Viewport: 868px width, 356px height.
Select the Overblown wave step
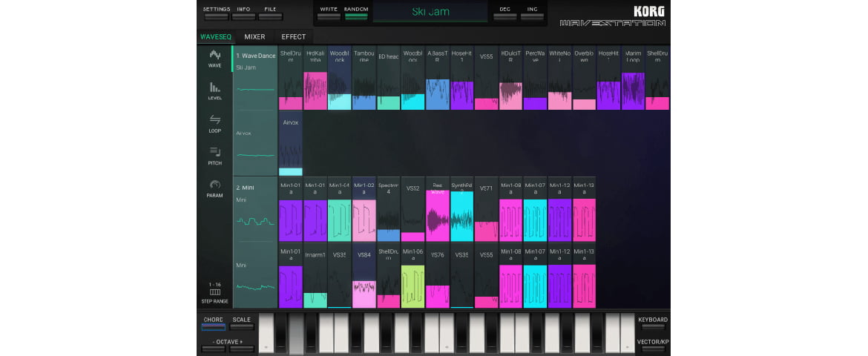[584, 78]
